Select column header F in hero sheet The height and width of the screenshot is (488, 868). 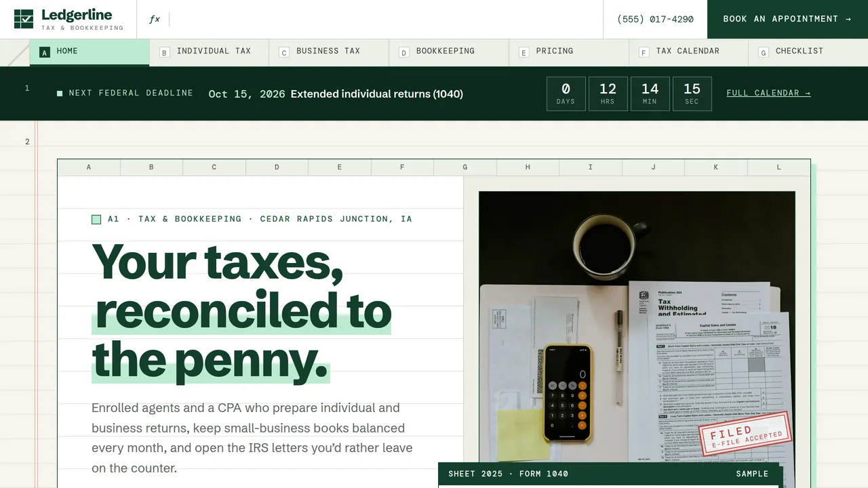pyautogui.click(x=402, y=167)
